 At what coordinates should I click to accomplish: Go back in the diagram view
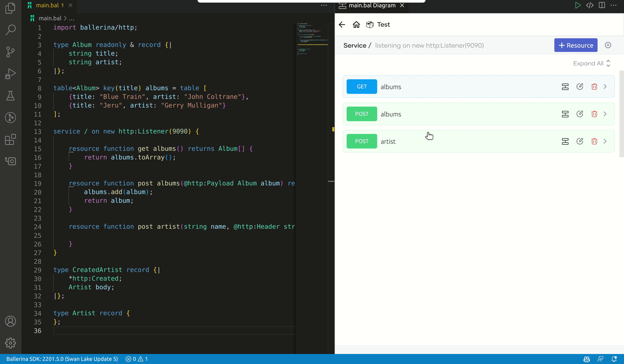tap(342, 25)
